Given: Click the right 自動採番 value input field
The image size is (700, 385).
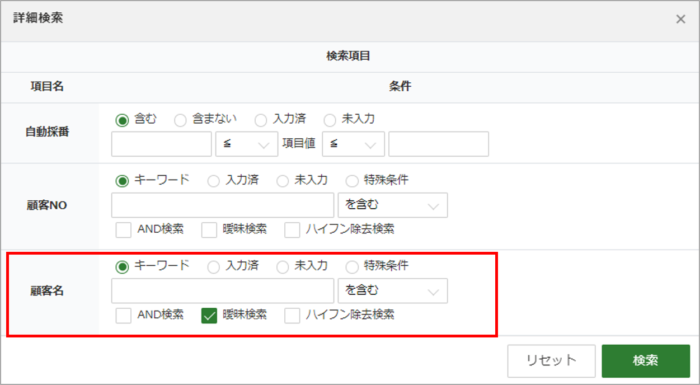Looking at the screenshot, I should point(438,144).
